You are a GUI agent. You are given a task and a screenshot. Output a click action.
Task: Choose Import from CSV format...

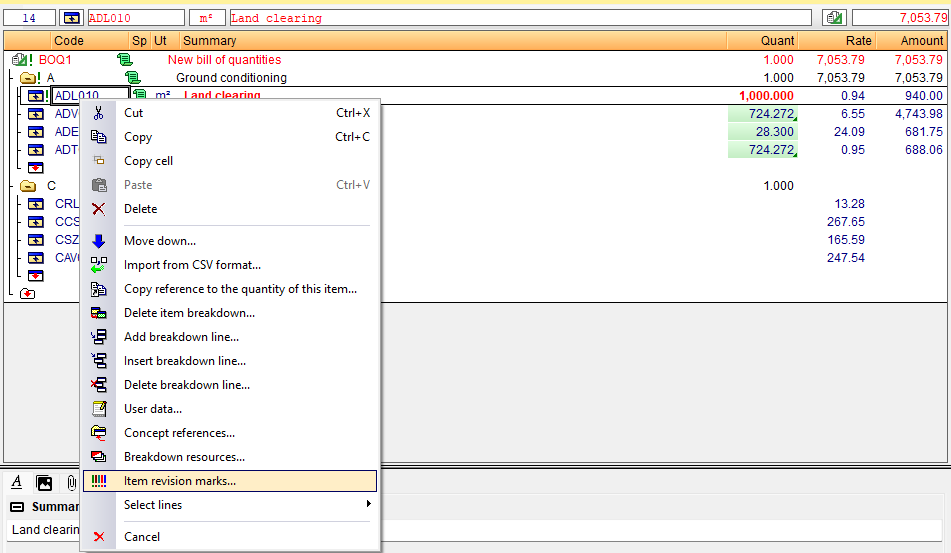pos(230,265)
